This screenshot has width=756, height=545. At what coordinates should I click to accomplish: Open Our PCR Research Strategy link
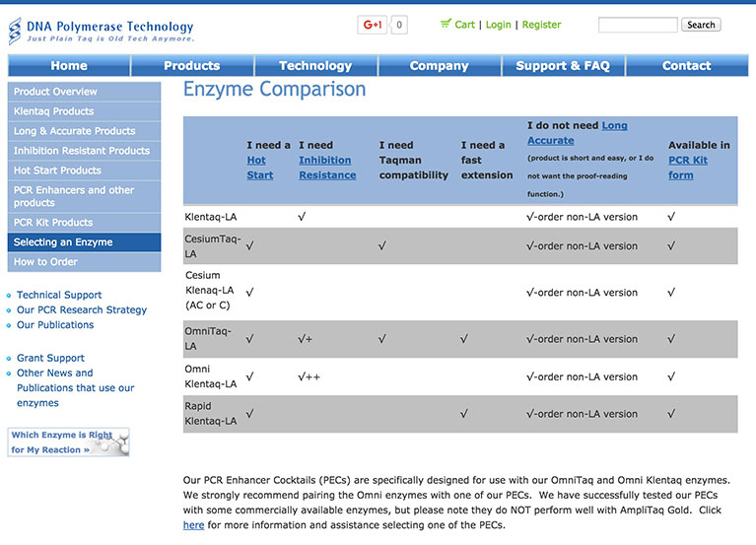tap(82, 309)
